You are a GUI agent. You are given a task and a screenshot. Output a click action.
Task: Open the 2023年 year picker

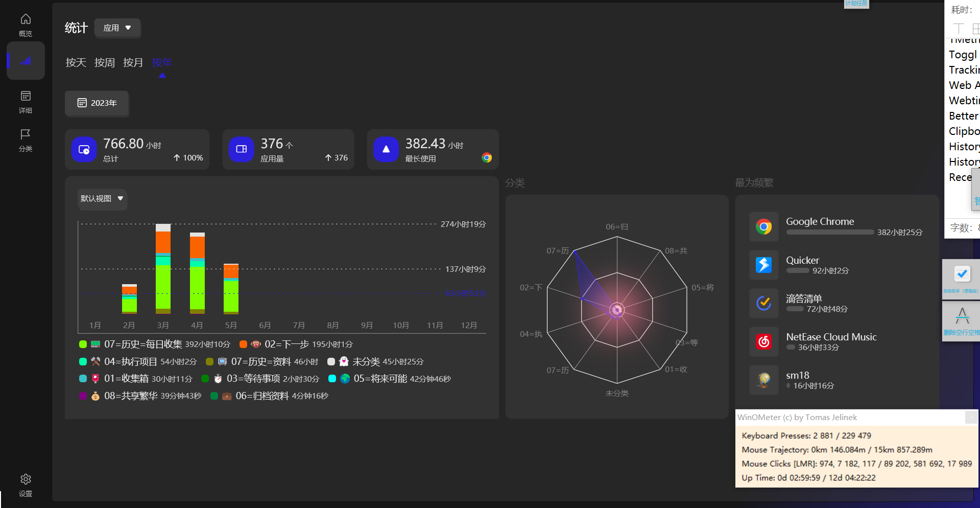pos(97,103)
